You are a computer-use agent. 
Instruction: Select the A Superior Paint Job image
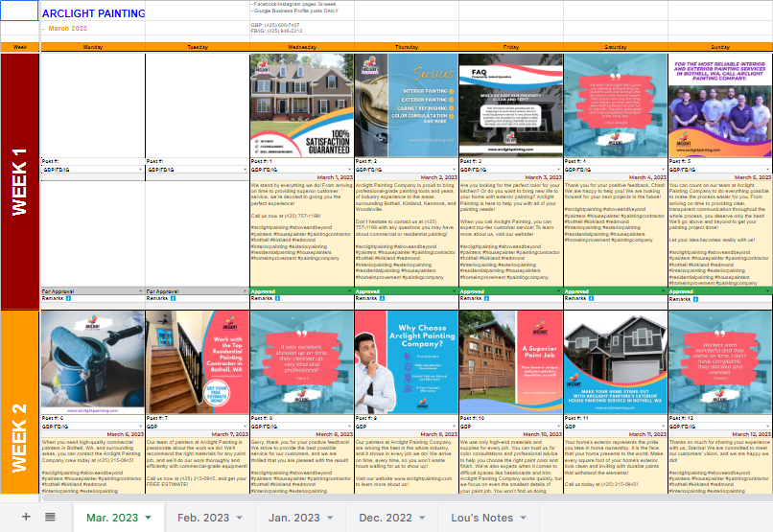pyautogui.click(x=511, y=362)
